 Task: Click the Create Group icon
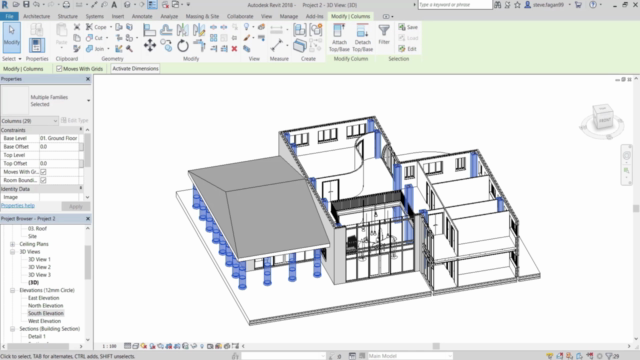(300, 29)
